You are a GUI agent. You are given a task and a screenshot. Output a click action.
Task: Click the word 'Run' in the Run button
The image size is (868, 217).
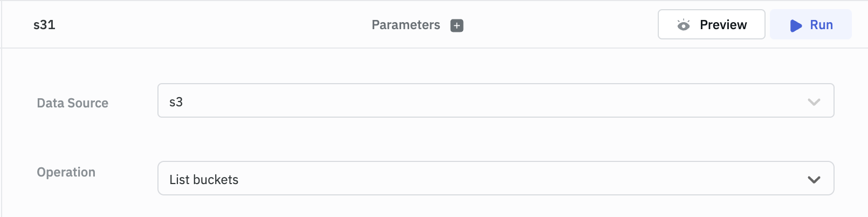[x=821, y=25]
